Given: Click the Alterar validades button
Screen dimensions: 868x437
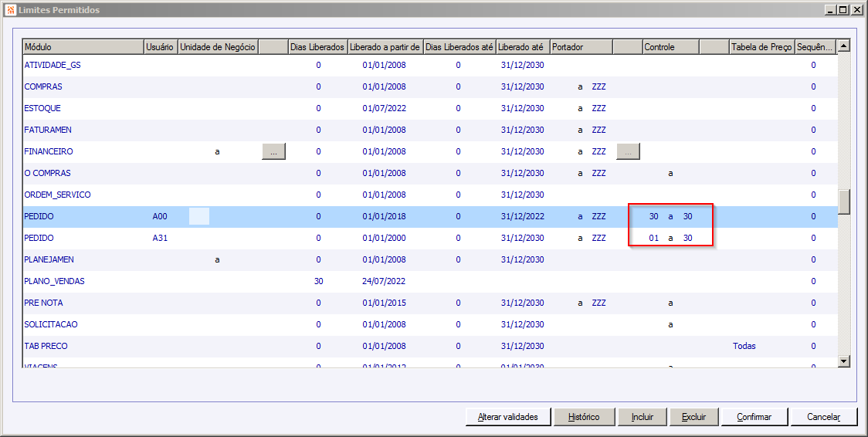Looking at the screenshot, I should 508,417.
